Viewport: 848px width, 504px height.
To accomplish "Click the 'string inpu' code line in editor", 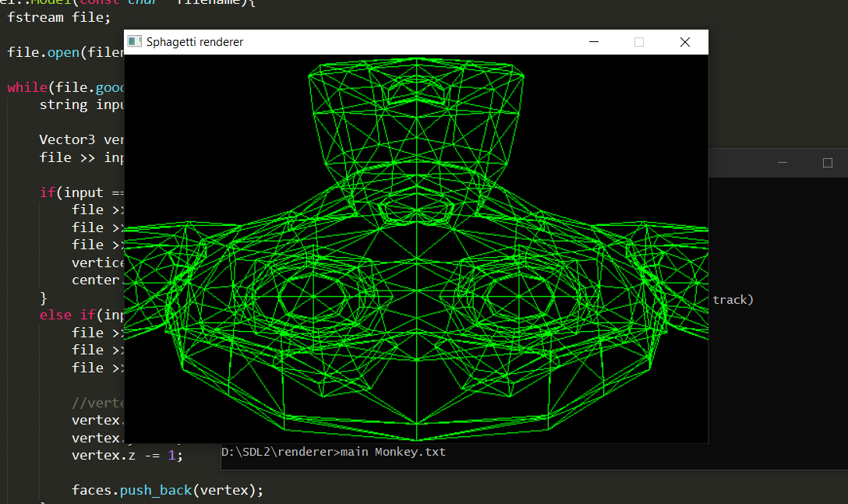I will (x=81, y=104).
